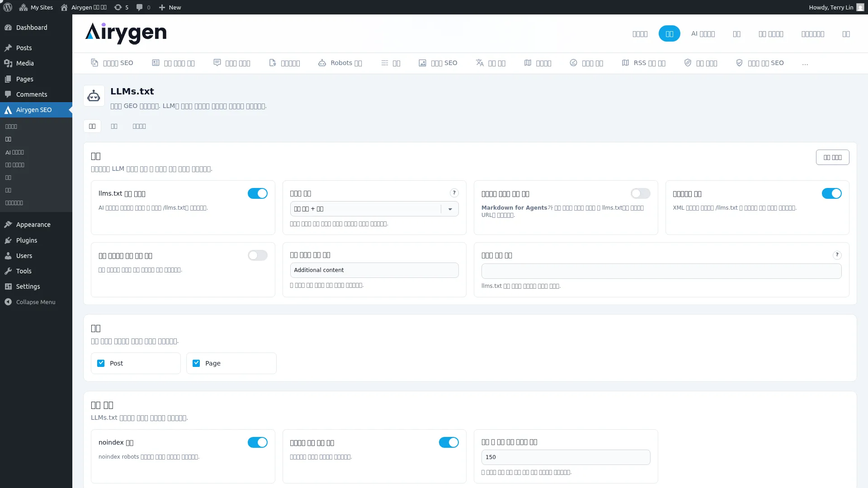Open the Robots tab
Screen dimensions: 868x488
point(340,63)
